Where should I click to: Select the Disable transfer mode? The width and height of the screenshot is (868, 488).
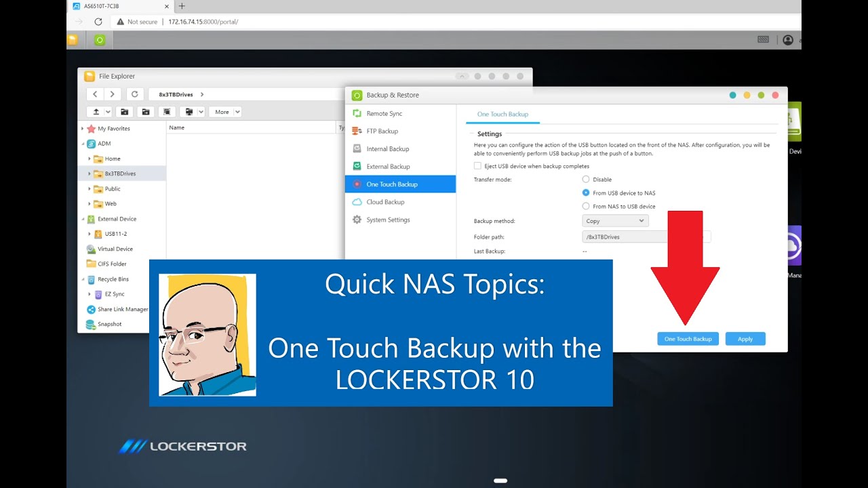point(586,180)
